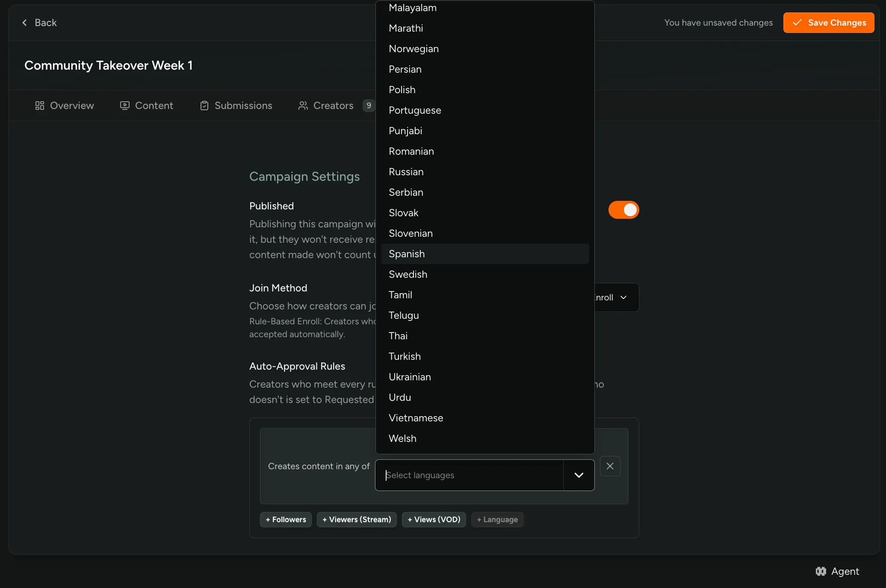Toggle the Published switch off
The image size is (886, 588).
624,210
